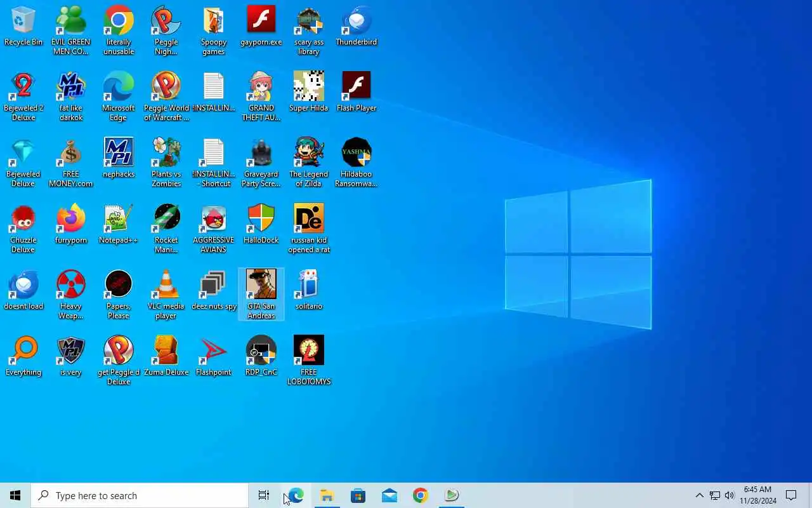
Task: Click the 'Type here to search' box
Action: tap(140, 495)
